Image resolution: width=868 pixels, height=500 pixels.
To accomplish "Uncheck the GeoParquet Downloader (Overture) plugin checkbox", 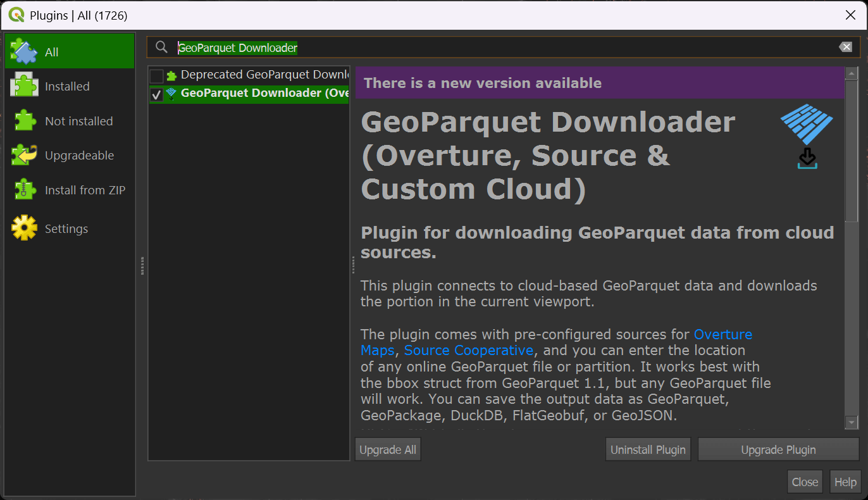I will click(156, 94).
